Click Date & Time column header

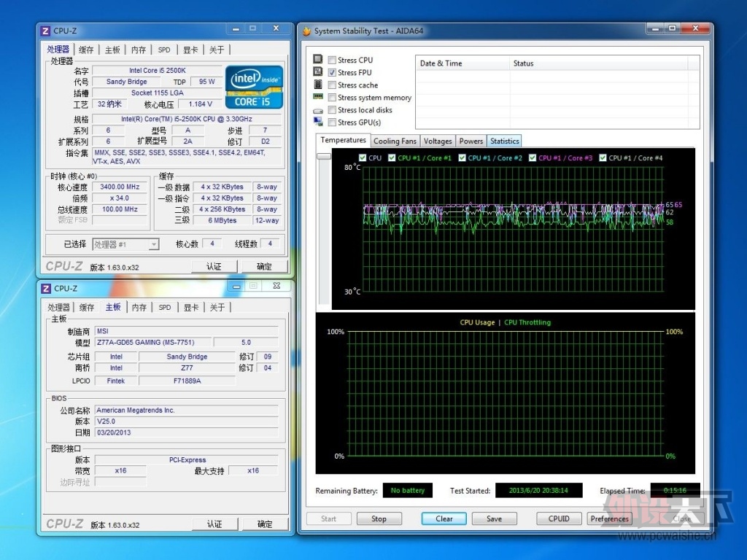(x=463, y=63)
